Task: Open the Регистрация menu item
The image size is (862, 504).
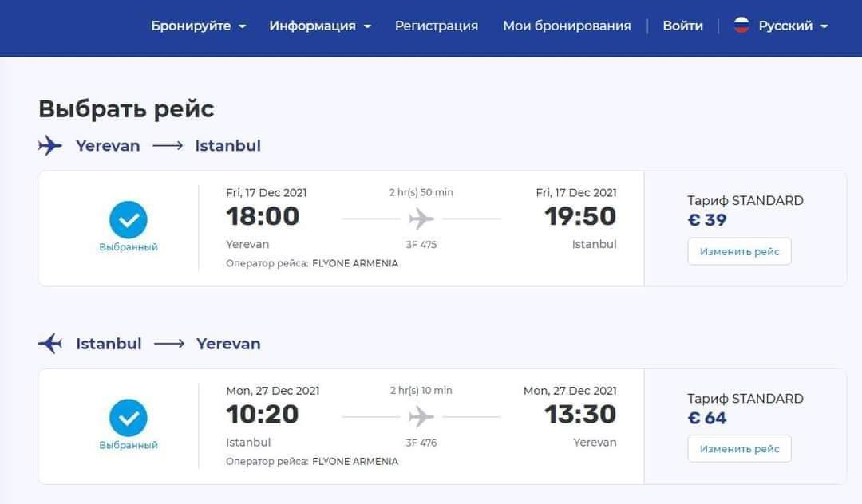Action: 437,26
